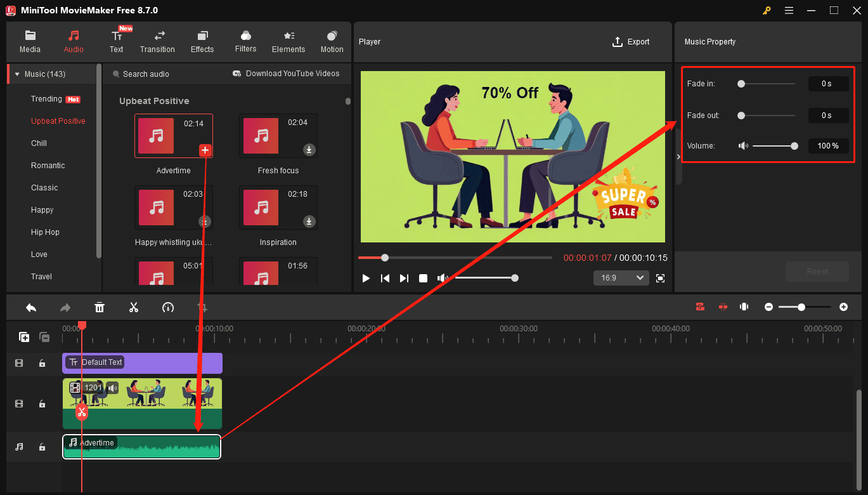Viewport: 868px width, 495px height.
Task: Click the player progress bar
Action: pos(455,258)
